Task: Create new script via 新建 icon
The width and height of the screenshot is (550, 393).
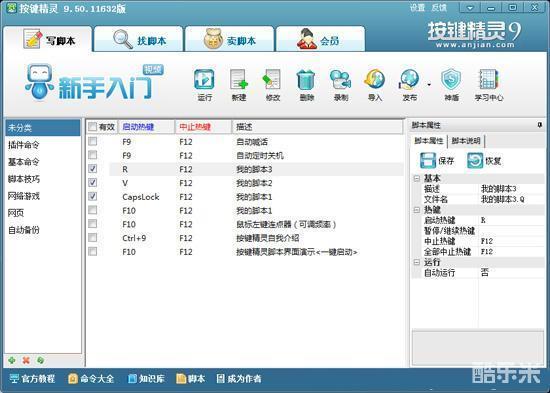Action: 239,85
